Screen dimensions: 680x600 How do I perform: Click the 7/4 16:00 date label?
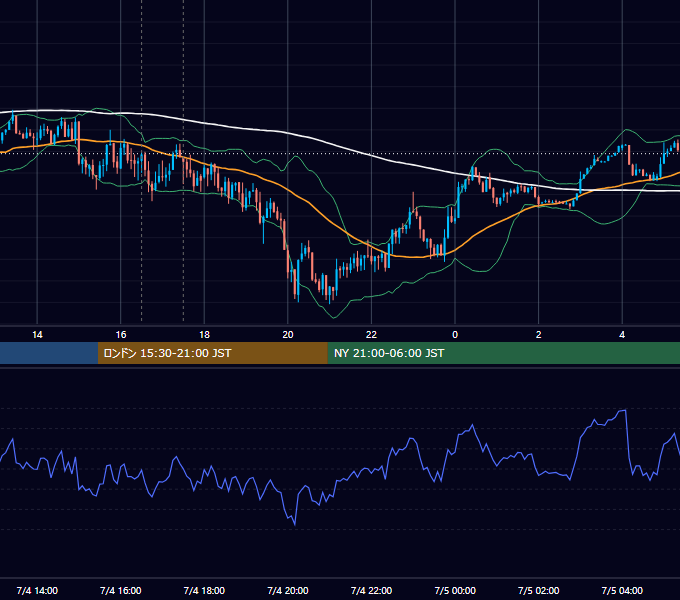(121, 590)
